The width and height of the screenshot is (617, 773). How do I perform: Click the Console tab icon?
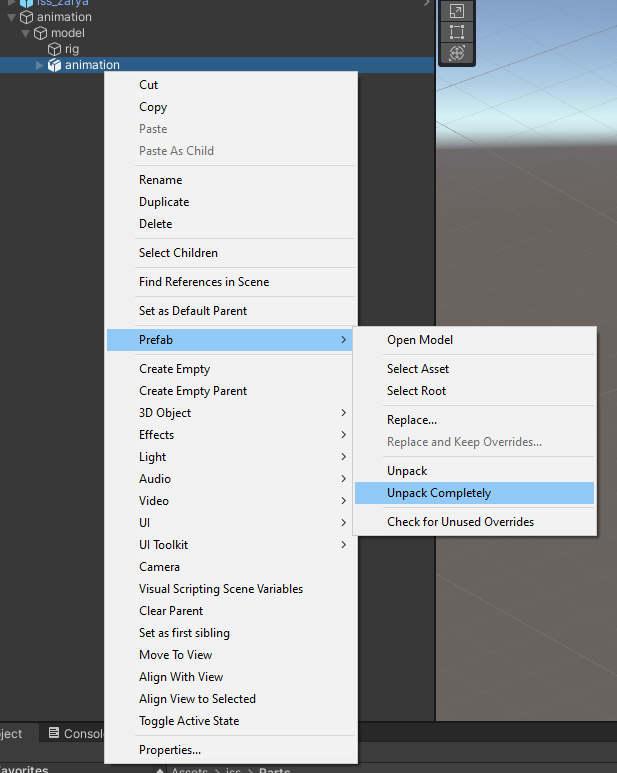coord(54,733)
